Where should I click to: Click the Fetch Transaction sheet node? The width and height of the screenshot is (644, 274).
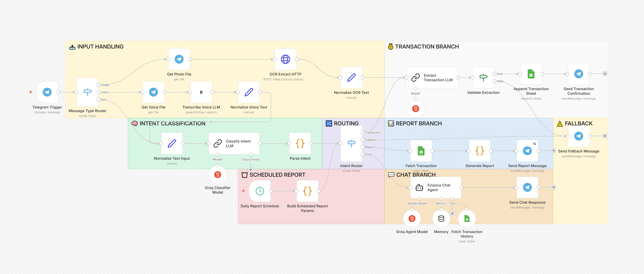(421, 151)
